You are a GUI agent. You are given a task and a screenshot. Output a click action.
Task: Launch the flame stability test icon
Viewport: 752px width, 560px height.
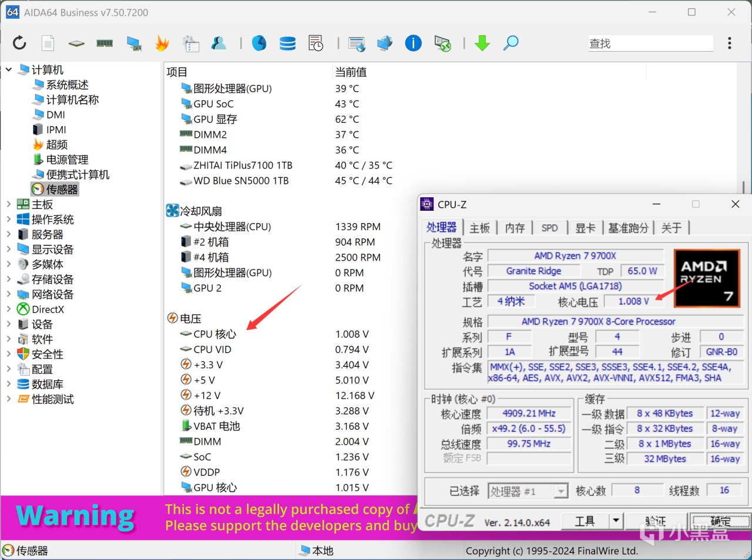(162, 43)
